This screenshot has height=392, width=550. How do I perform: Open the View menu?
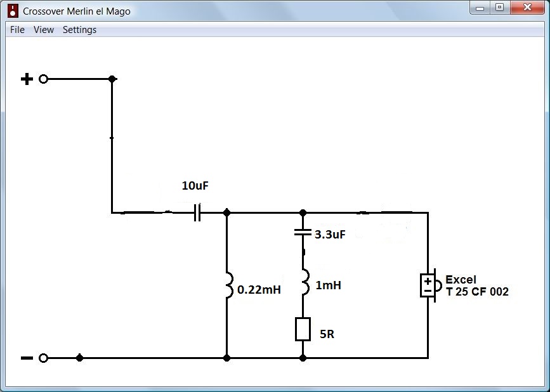[x=44, y=30]
